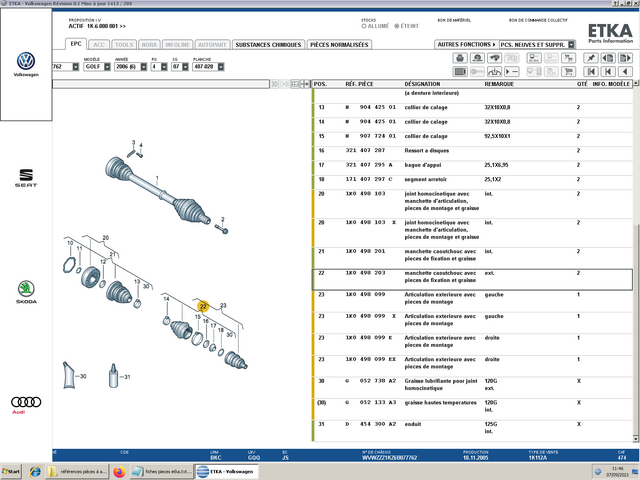Click the parts list scroll down arrow
This screenshot has height=480, width=640.
pos(636,438)
